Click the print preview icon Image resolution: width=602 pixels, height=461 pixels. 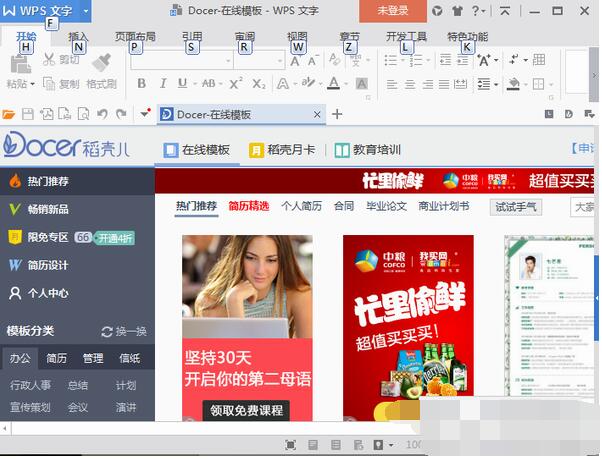[83, 114]
